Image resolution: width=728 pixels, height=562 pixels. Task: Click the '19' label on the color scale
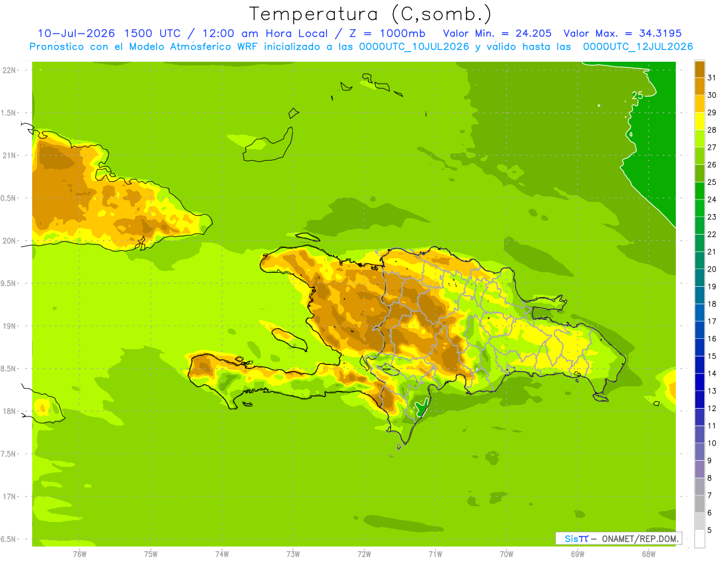(x=712, y=287)
